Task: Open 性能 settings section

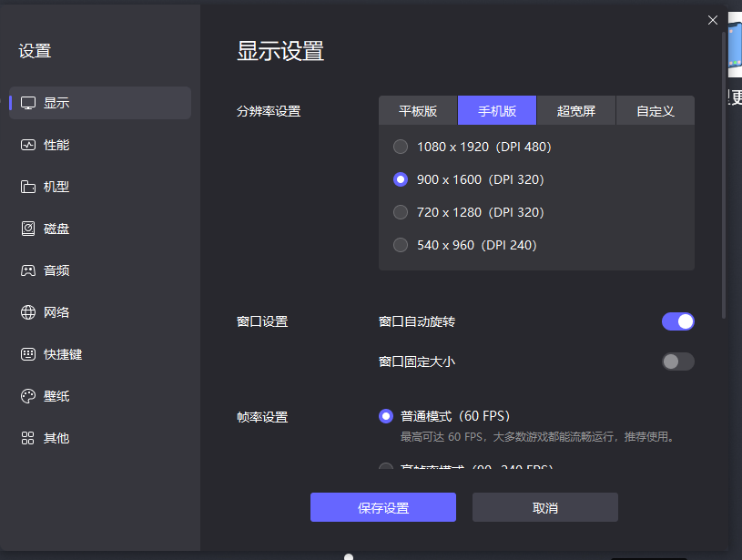Action: 100,145
